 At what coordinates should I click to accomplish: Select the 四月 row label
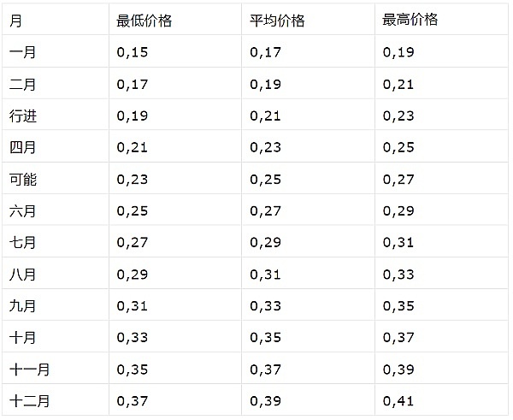(23, 148)
